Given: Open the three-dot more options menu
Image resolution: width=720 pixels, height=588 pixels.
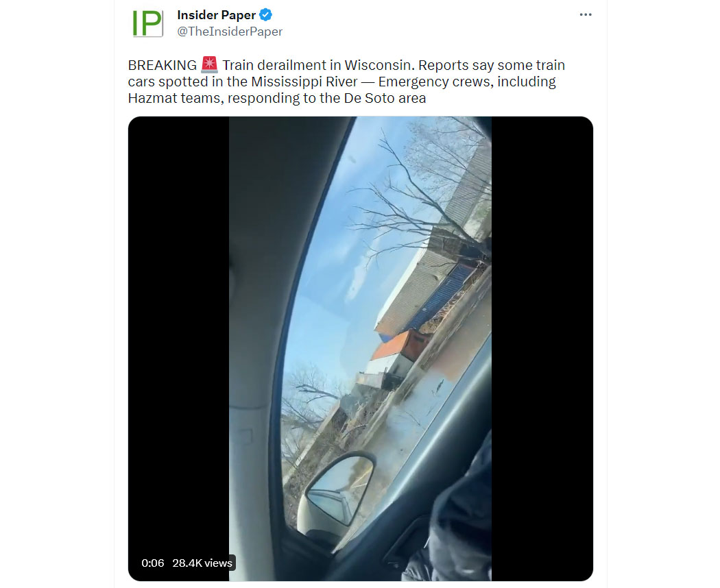Looking at the screenshot, I should click(586, 14).
